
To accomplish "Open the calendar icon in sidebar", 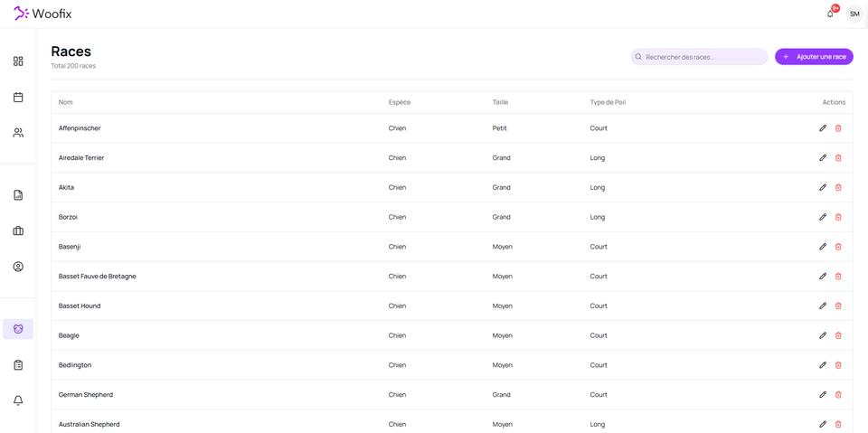I will 18,97.
